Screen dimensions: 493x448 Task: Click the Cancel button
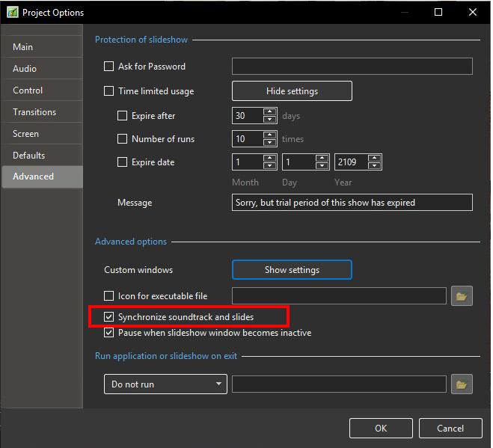pos(450,429)
